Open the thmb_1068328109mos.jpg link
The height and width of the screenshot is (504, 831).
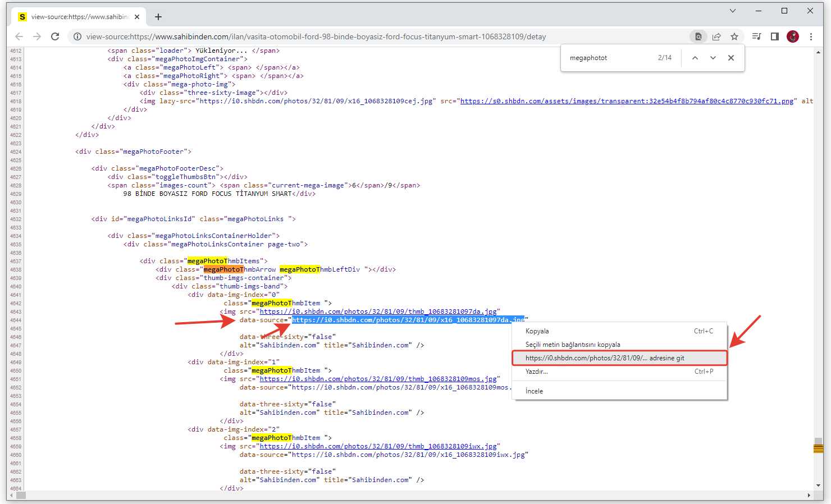pos(378,379)
